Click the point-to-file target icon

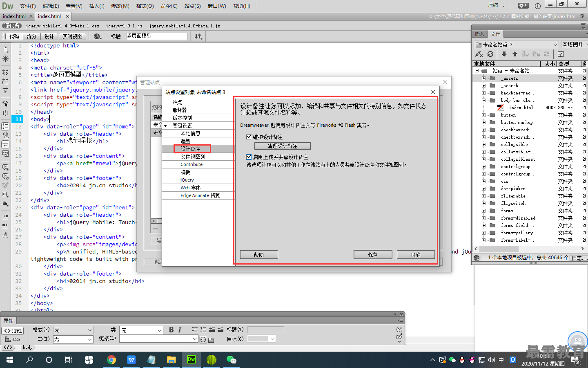click(x=203, y=339)
